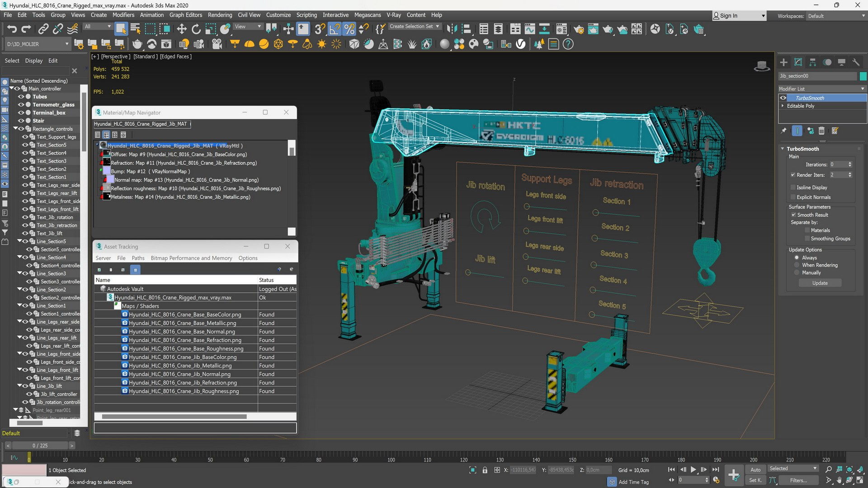Open Paths menu in Asset Tracking

click(138, 258)
